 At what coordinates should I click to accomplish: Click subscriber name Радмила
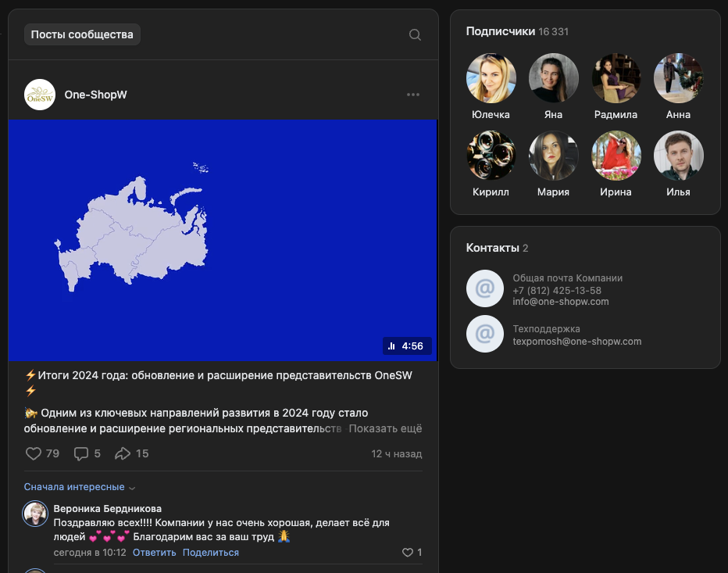click(616, 114)
